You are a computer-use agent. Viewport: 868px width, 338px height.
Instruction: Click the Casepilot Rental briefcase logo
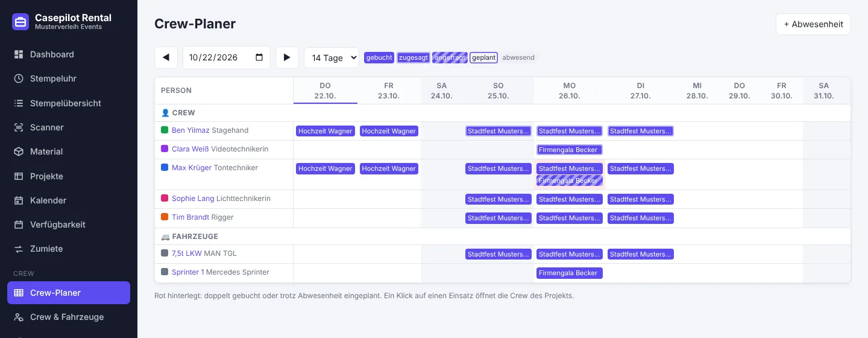point(20,22)
